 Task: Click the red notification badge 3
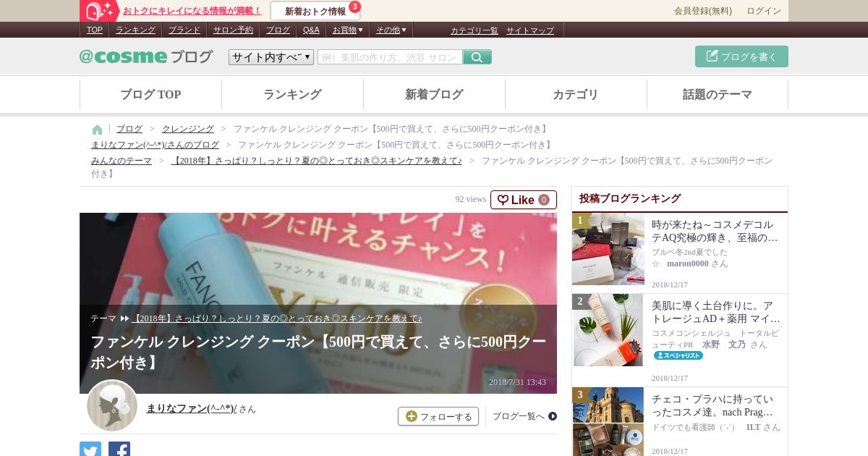pyautogui.click(x=354, y=7)
